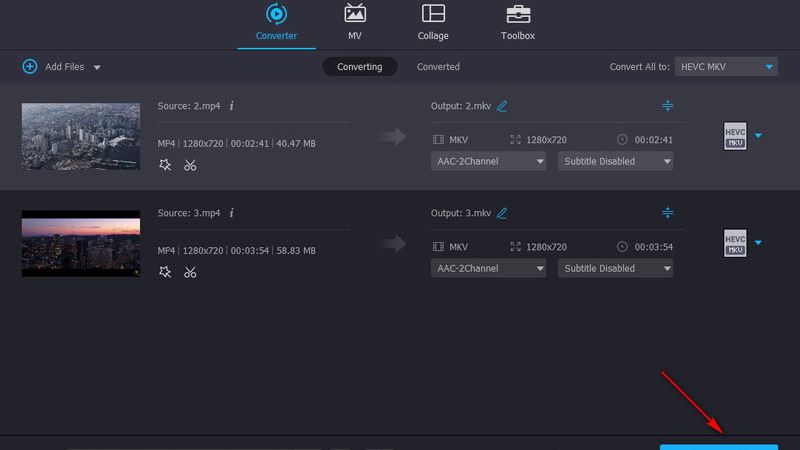Click the 00:02:41 output duration

tap(654, 140)
